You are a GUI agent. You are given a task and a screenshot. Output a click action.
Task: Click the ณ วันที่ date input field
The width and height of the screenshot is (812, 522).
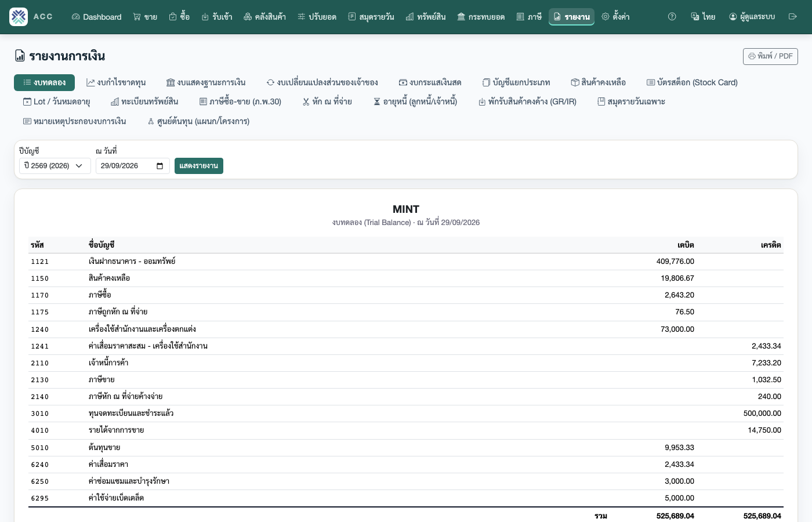pyautogui.click(x=133, y=166)
